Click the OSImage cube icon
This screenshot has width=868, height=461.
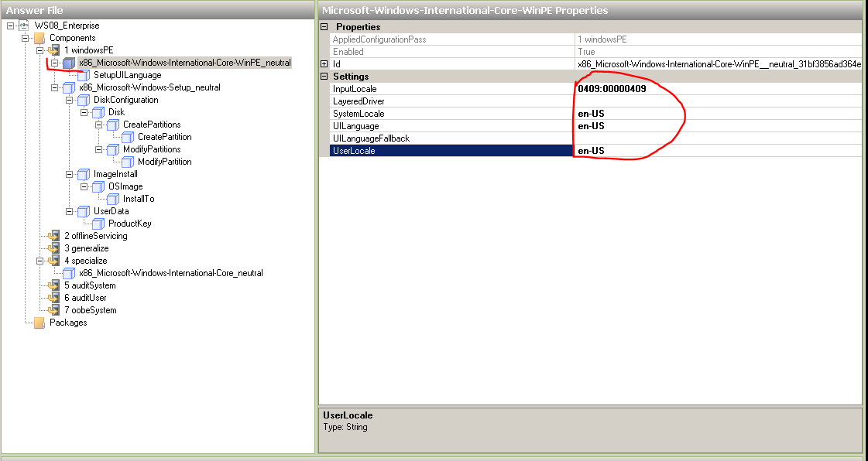pos(98,187)
